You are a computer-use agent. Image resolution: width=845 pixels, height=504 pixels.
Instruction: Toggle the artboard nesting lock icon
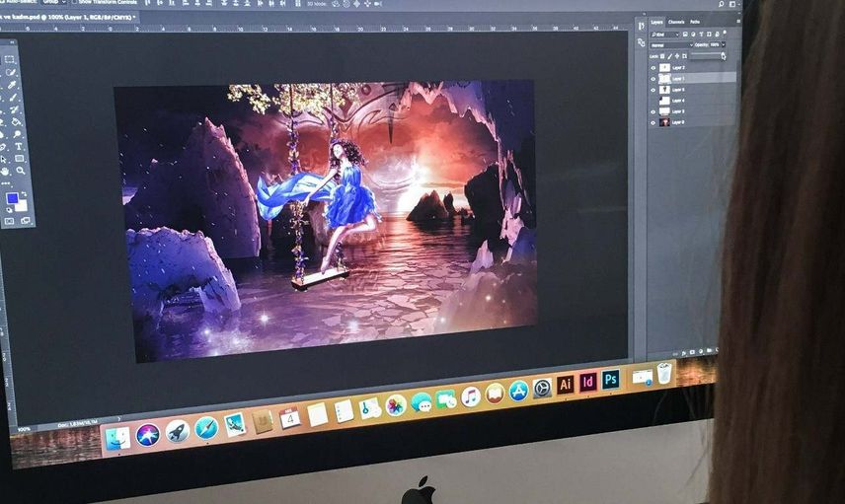[684, 56]
